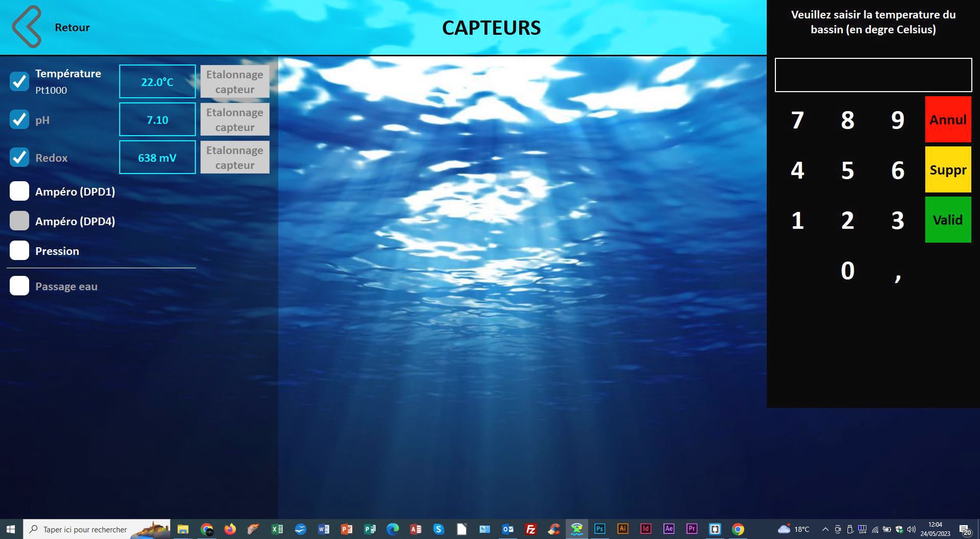Check the Passage eau checkbox
980x539 pixels.
19,286
